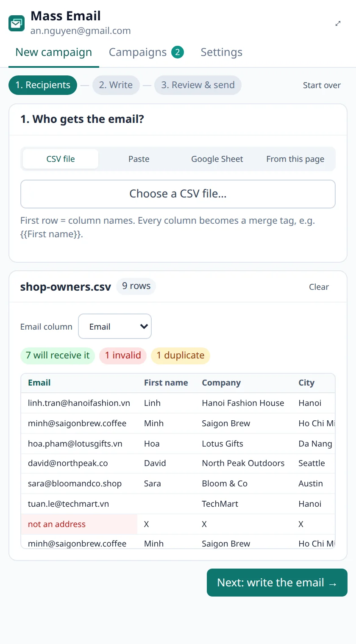Expand the panel with the expand arrows icon
Viewport: 356px width, 644px height.
(x=338, y=24)
